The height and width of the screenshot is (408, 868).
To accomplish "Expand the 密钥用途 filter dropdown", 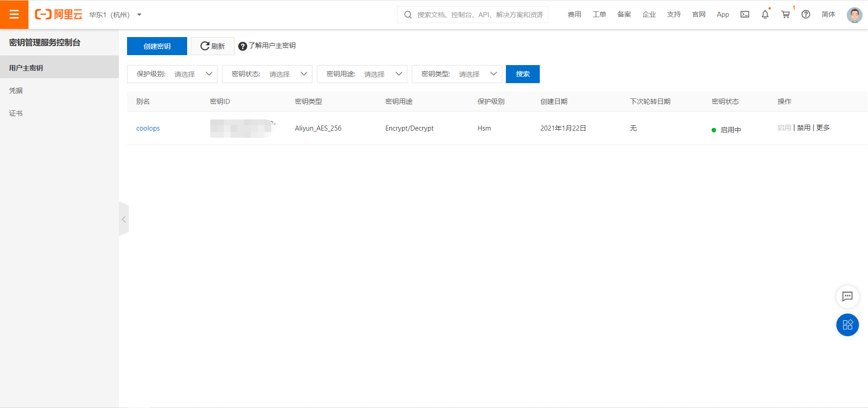I will (362, 74).
